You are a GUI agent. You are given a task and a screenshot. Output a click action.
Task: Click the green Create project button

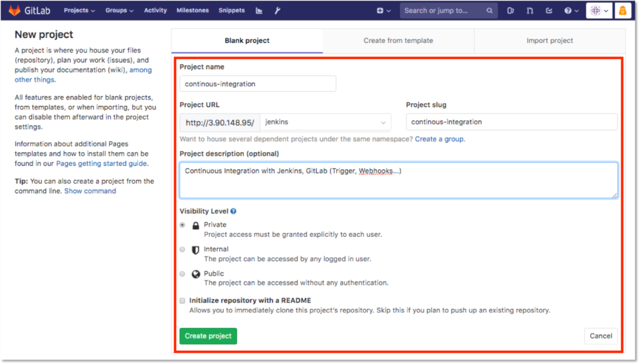pyautogui.click(x=208, y=337)
